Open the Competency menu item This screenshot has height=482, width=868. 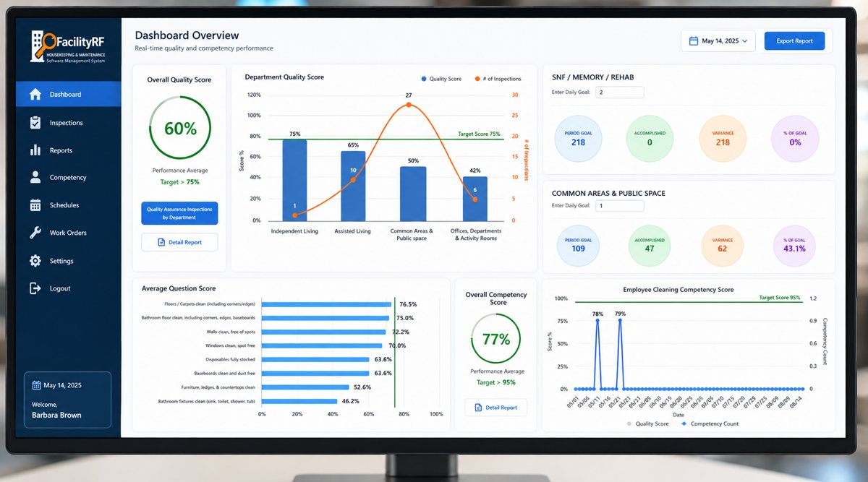(x=69, y=178)
